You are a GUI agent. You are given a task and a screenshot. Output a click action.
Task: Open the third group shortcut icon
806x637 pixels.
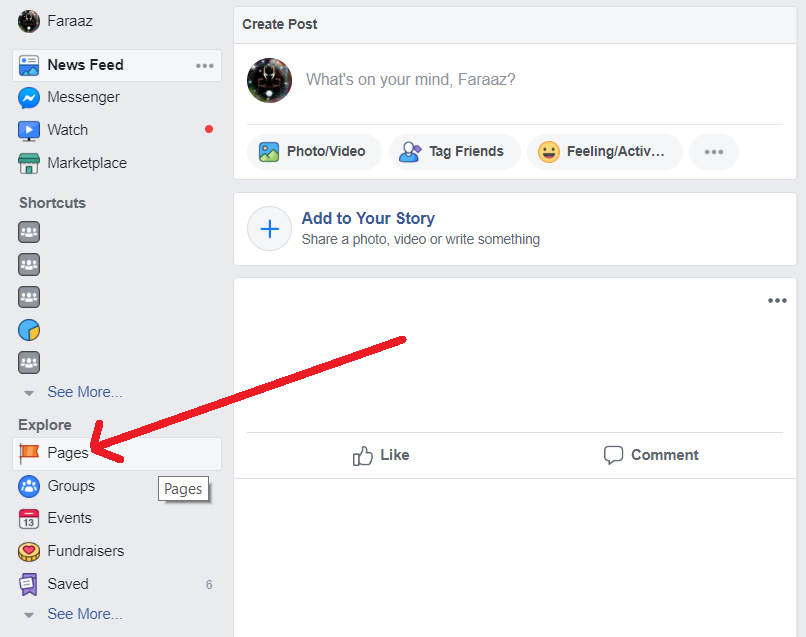pos(29,297)
